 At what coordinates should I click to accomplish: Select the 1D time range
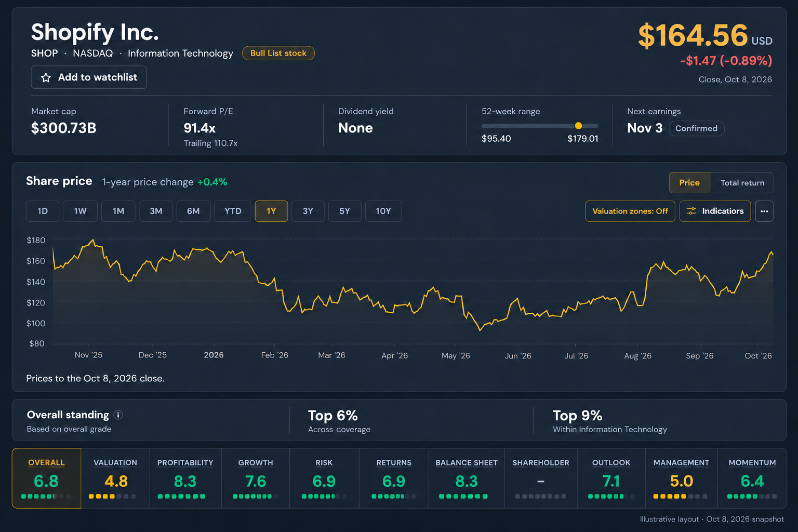(x=43, y=211)
